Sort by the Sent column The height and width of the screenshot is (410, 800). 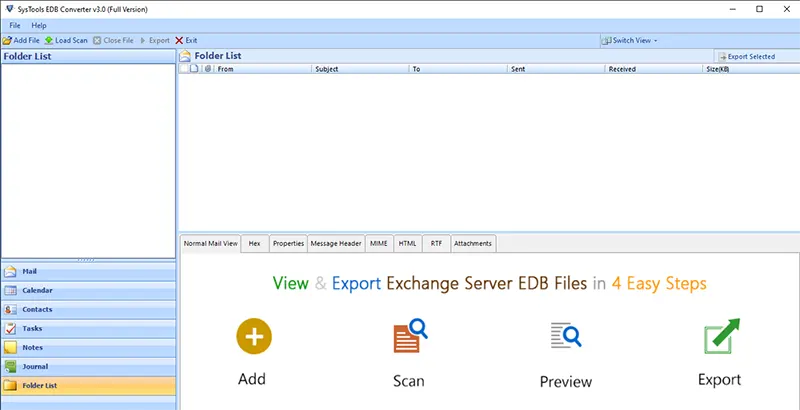[x=556, y=69]
